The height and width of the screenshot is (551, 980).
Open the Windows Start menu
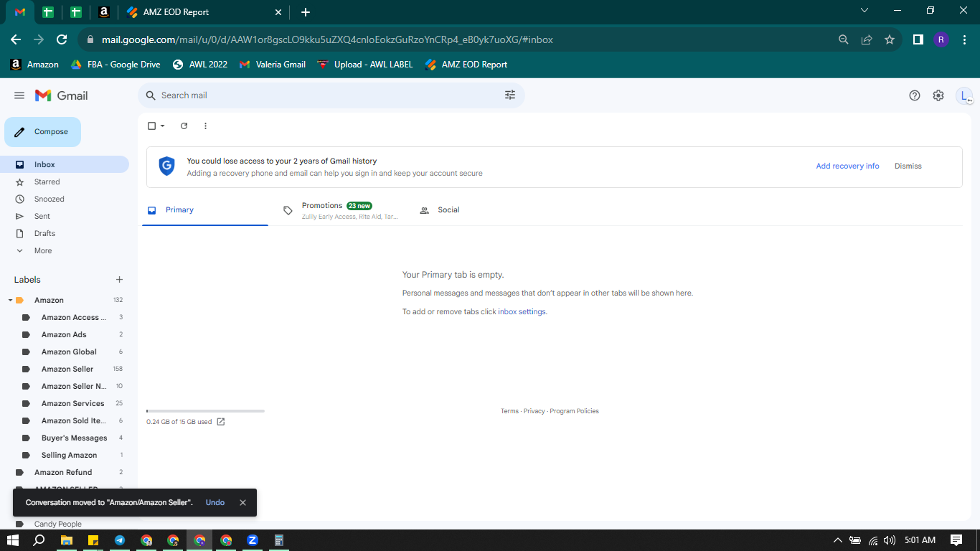(12, 540)
